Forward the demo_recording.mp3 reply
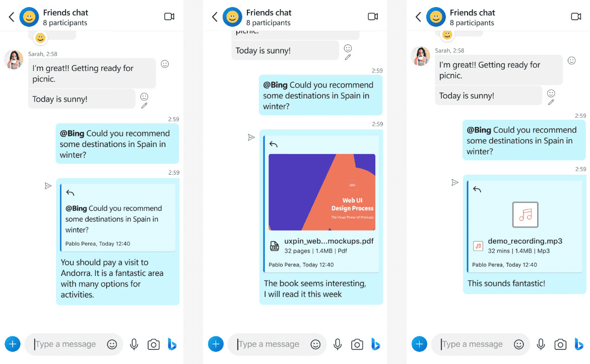This screenshot has height=364, width=590. [x=455, y=182]
